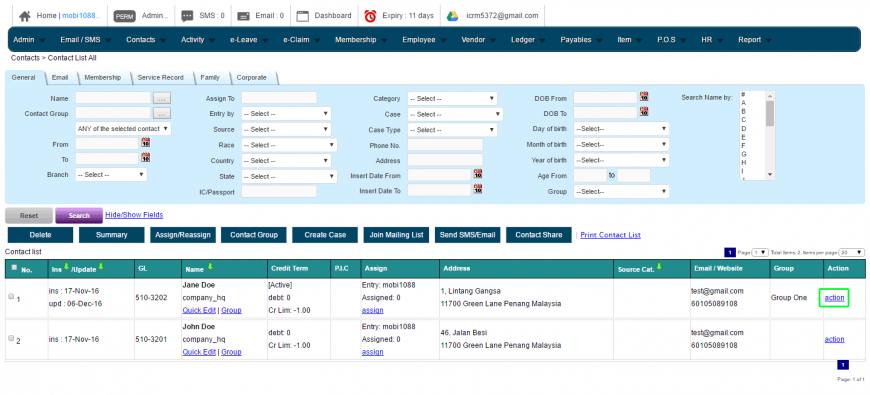Click the Age From input field

point(590,176)
